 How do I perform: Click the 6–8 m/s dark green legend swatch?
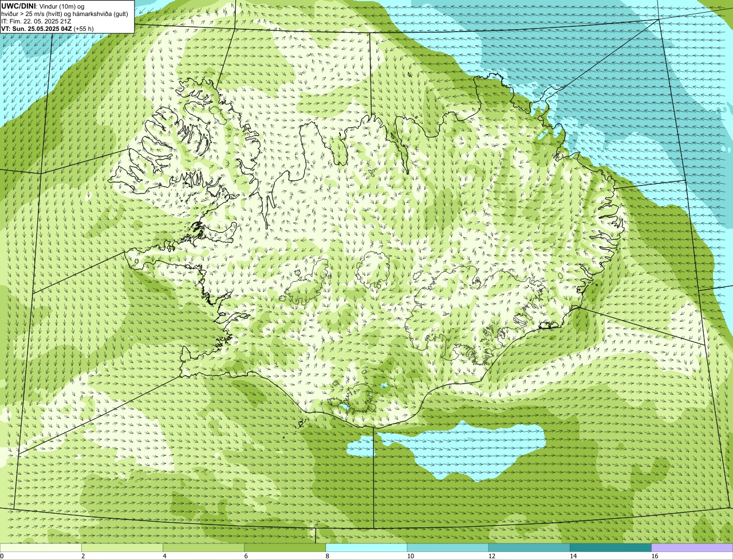tap(285, 548)
